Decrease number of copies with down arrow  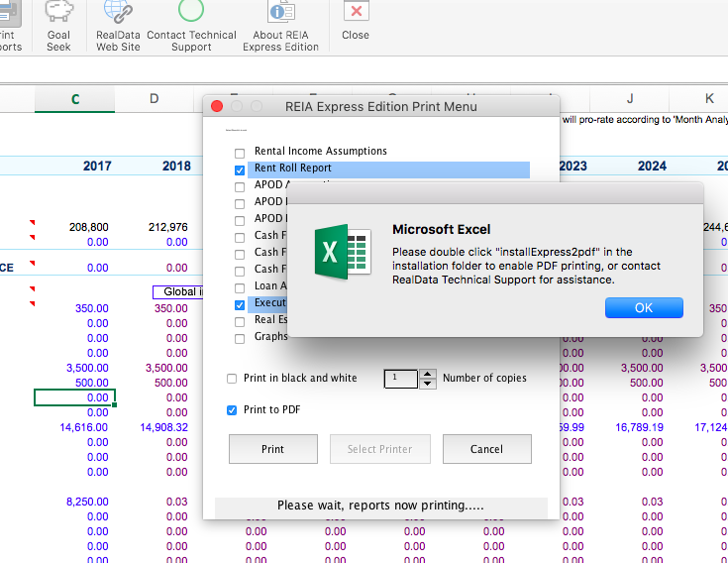428,384
